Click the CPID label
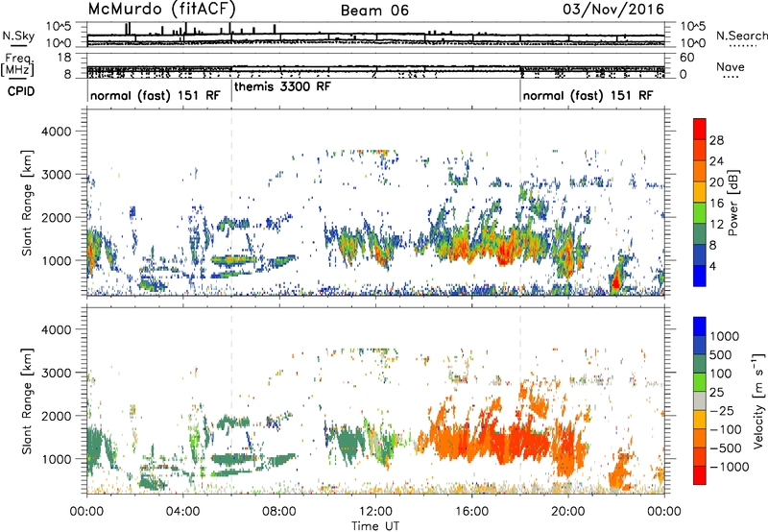This screenshot has height=532, width=768. 21,91
